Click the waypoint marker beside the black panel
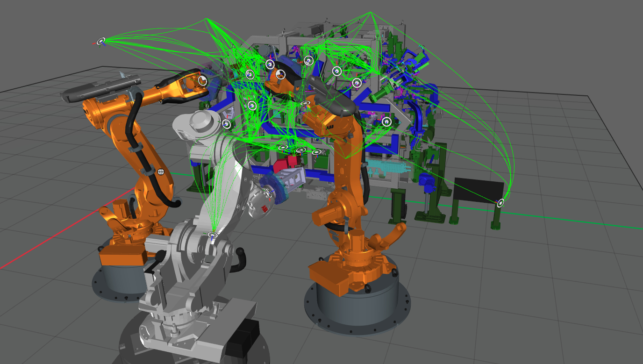The image size is (643, 364). click(501, 203)
